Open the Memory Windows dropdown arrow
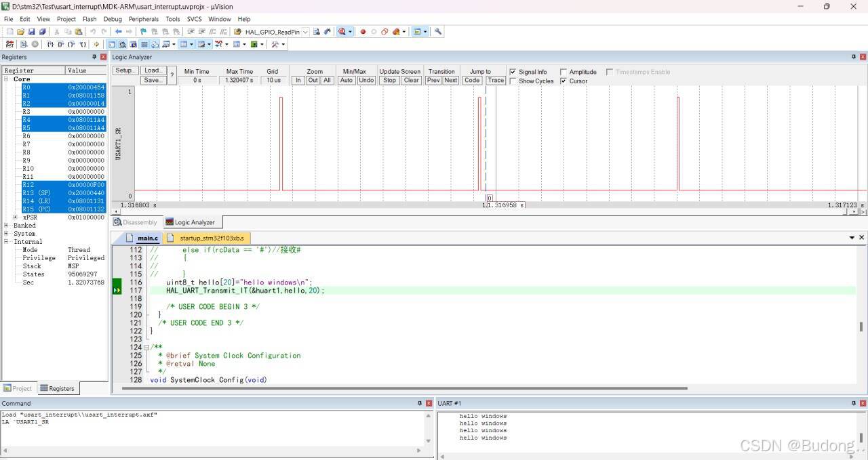868x460 pixels. (x=191, y=44)
